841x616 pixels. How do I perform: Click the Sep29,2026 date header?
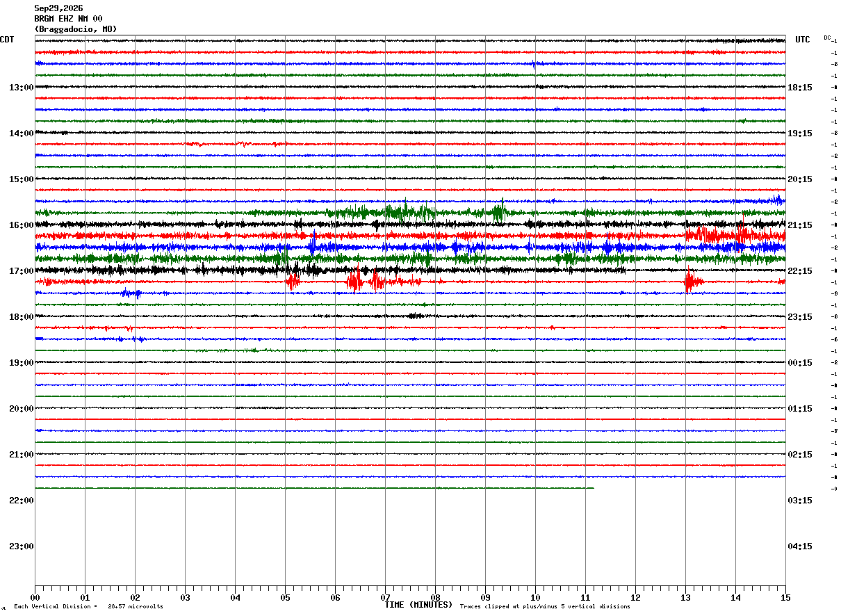tap(58, 8)
